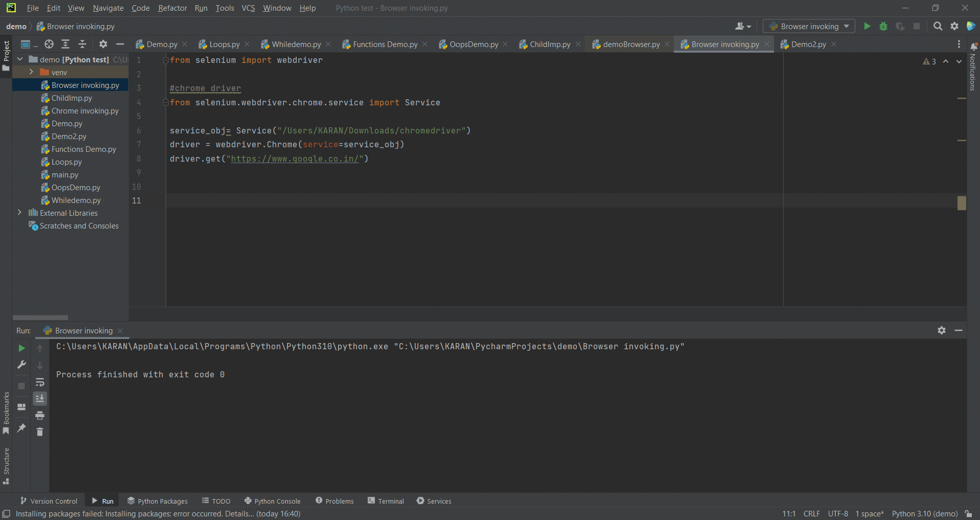Viewport: 980px width, 520px height.
Task: Select opened file locator icon in Project panel
Action: coord(49,44)
